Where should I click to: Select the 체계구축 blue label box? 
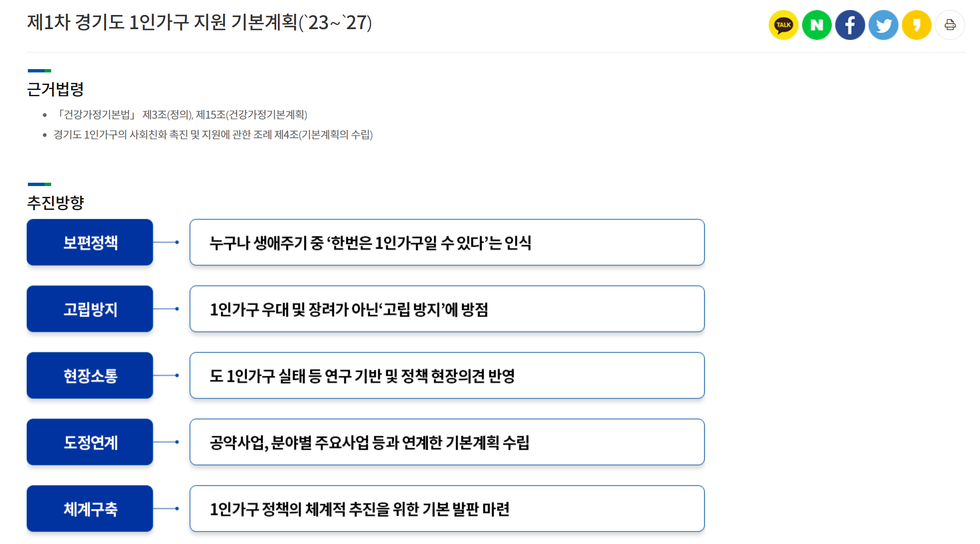(90, 509)
